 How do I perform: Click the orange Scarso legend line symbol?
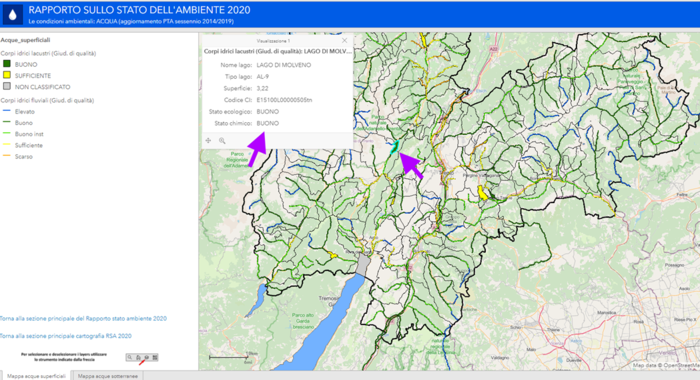point(7,155)
